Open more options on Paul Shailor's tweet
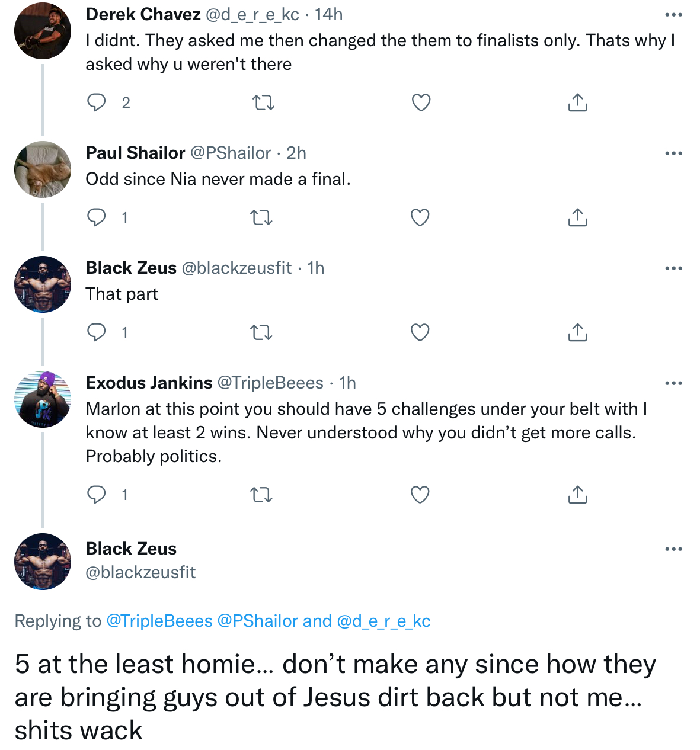Screen dimensions: 700x750 [674, 153]
